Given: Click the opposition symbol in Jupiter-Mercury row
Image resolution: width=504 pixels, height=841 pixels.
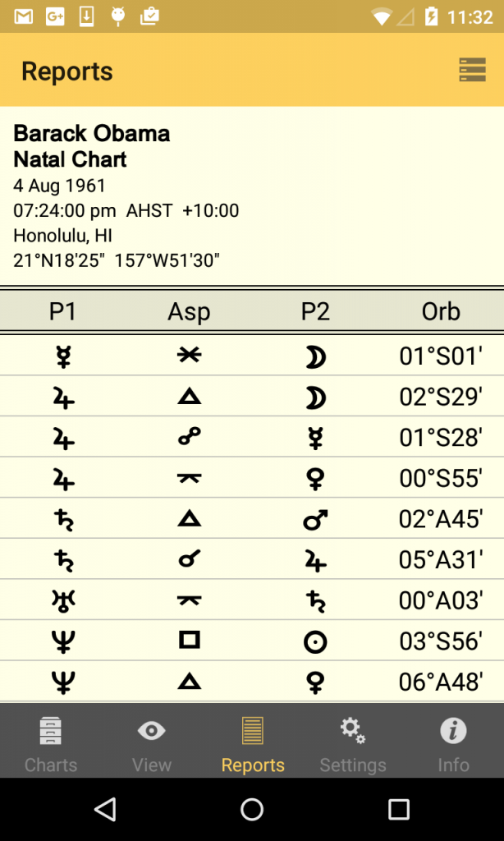Looking at the screenshot, I should click(x=190, y=437).
